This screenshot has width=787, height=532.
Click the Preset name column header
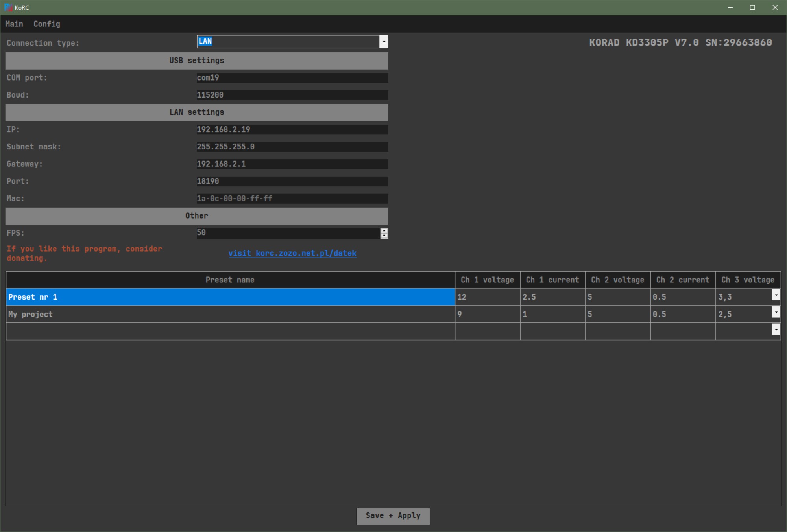230,280
